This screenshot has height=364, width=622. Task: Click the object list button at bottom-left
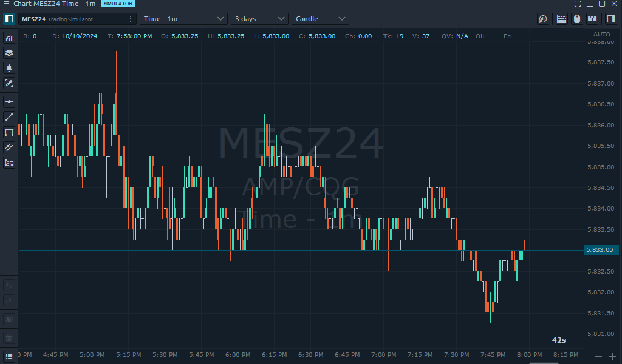point(9,356)
